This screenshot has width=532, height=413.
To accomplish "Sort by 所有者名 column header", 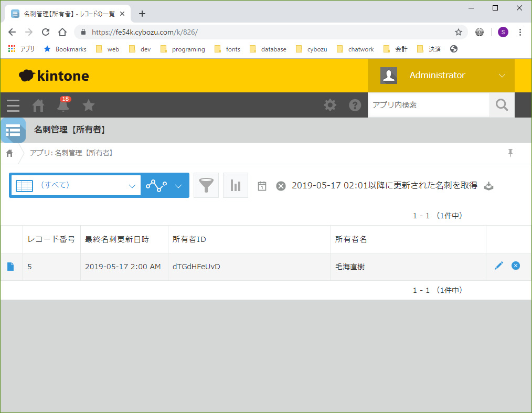I will point(351,239).
